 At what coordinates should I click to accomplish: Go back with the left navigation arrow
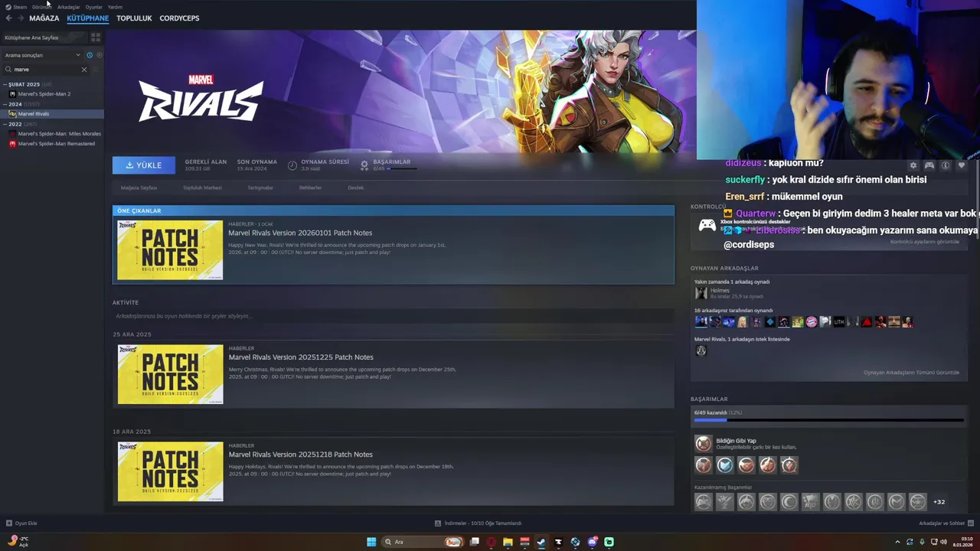tap(8, 18)
